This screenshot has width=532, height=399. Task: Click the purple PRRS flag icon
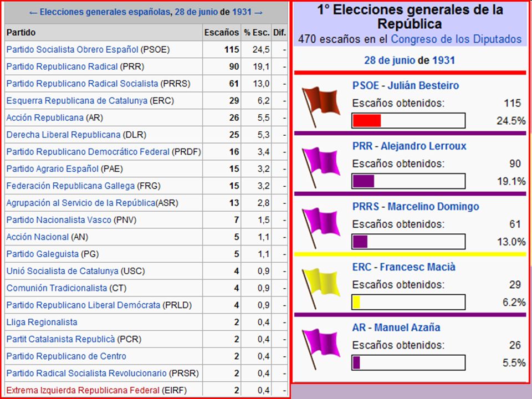tap(321, 228)
